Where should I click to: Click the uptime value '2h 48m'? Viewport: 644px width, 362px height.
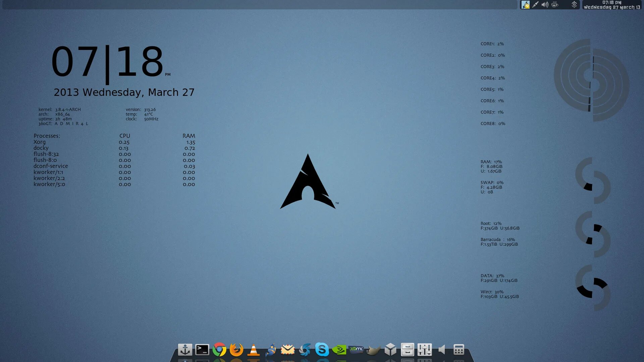click(63, 119)
